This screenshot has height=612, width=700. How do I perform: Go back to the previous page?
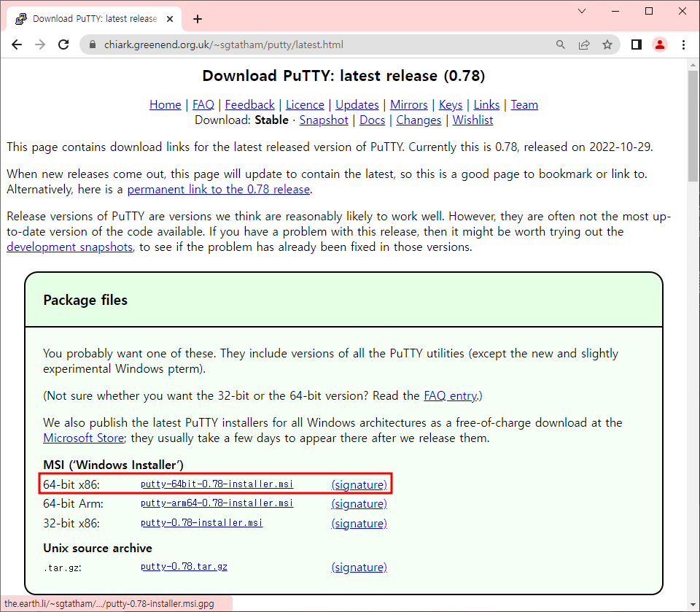click(x=17, y=44)
